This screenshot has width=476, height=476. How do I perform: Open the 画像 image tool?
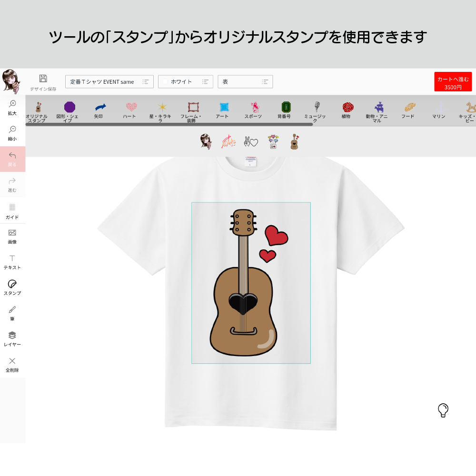(12, 236)
